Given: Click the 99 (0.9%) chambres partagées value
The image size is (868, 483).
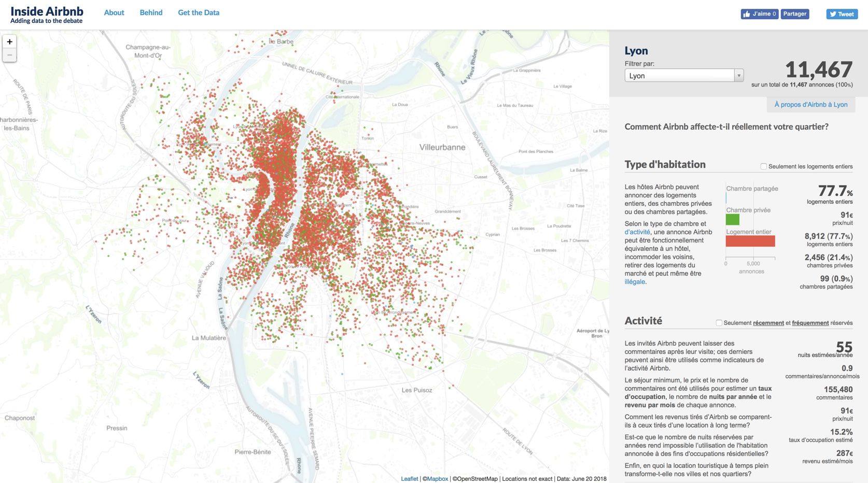Looking at the screenshot, I should pos(836,279).
